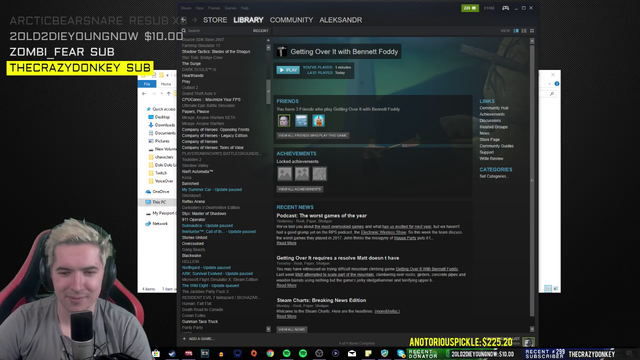
Task: Select Overcooked in the game list
Action: pos(193,244)
